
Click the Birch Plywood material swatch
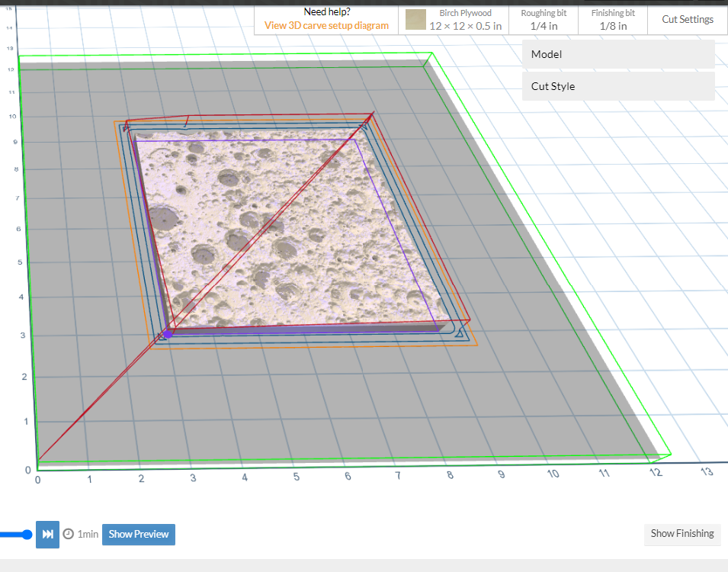point(415,20)
